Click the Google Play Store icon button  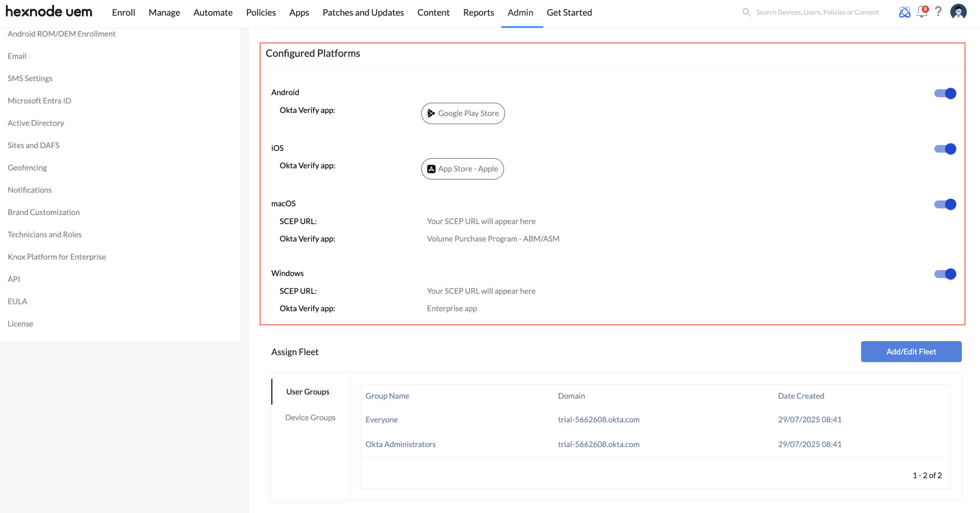tap(463, 113)
